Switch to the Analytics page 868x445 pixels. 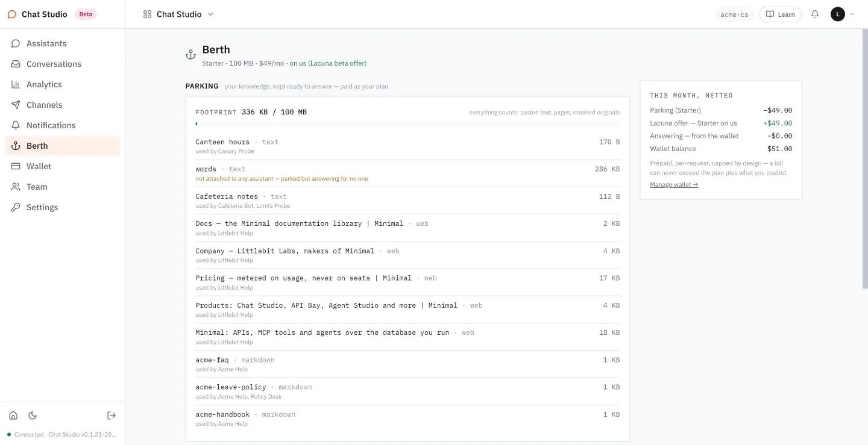(x=63, y=84)
